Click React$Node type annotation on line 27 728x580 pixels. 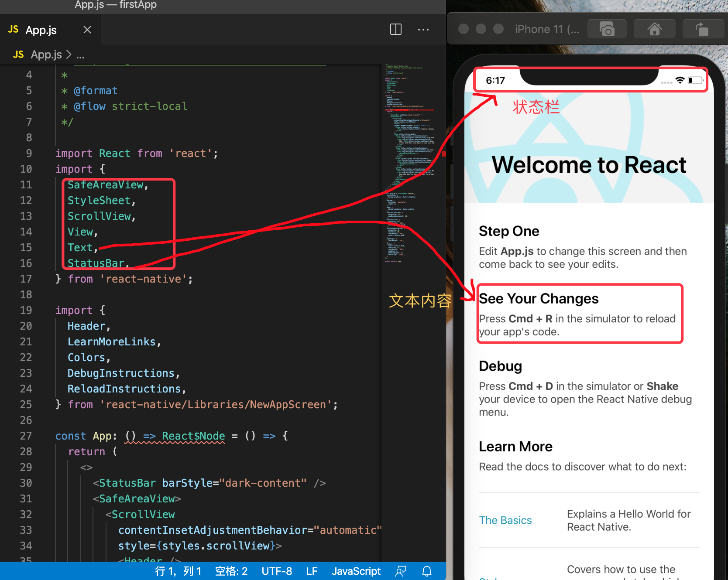193,436
